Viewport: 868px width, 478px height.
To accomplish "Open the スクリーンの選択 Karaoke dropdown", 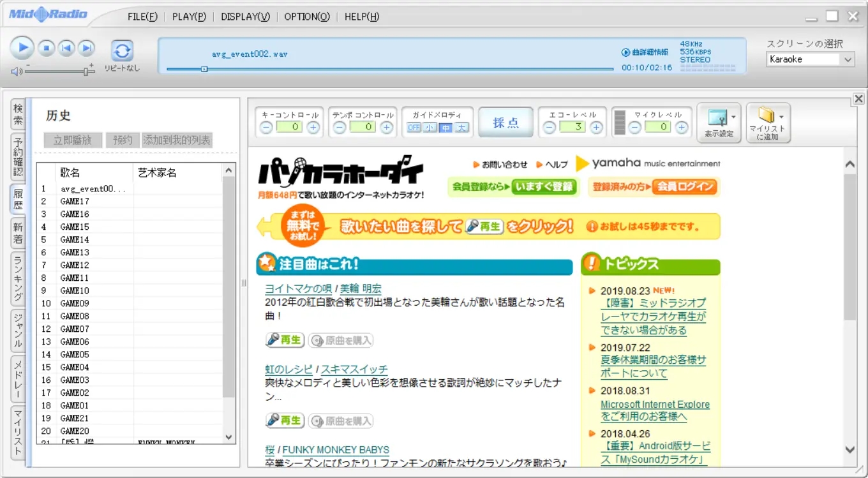I will pos(810,59).
